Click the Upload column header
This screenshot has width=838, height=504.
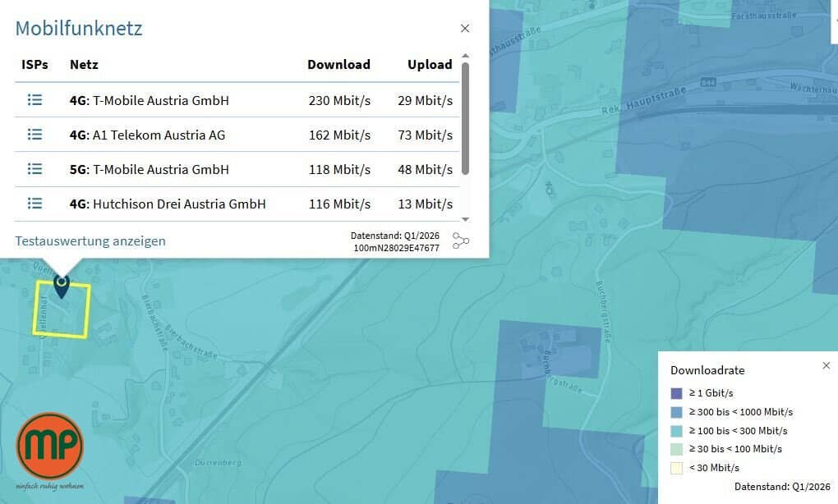click(430, 65)
